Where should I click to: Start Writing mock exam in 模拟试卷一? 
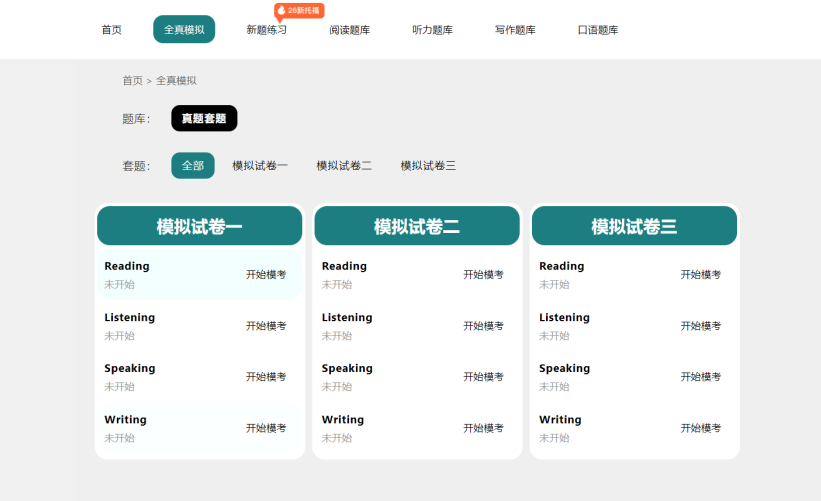[x=266, y=428]
